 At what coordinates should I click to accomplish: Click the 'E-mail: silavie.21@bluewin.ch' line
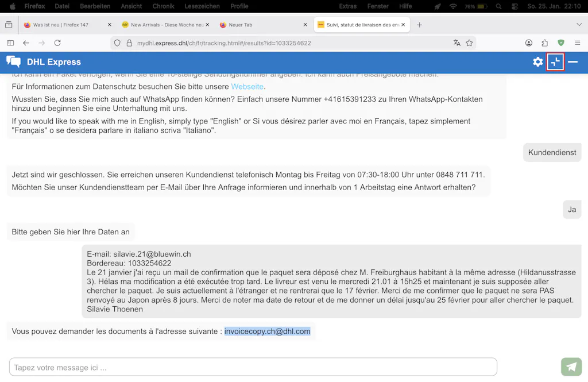[x=139, y=254]
